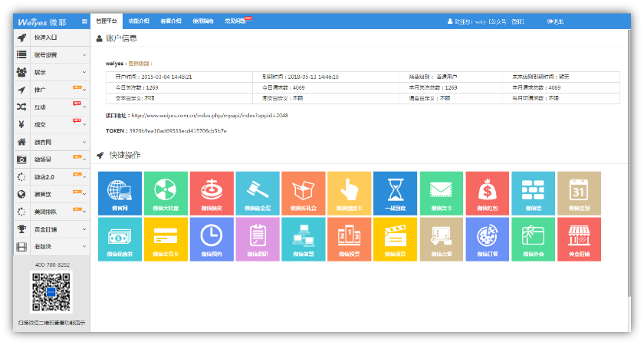
Task: Expand the 互动 sidebar menu chevron
Action: point(84,107)
